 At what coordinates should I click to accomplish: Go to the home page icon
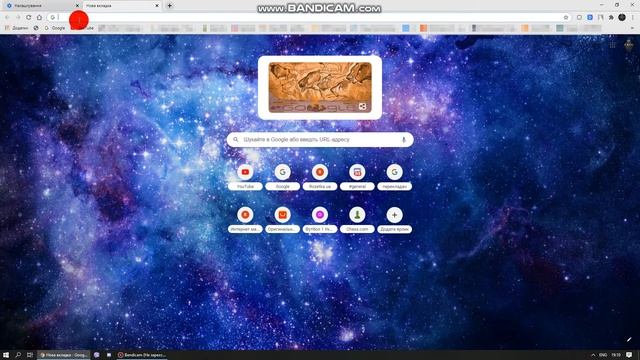[x=39, y=17]
